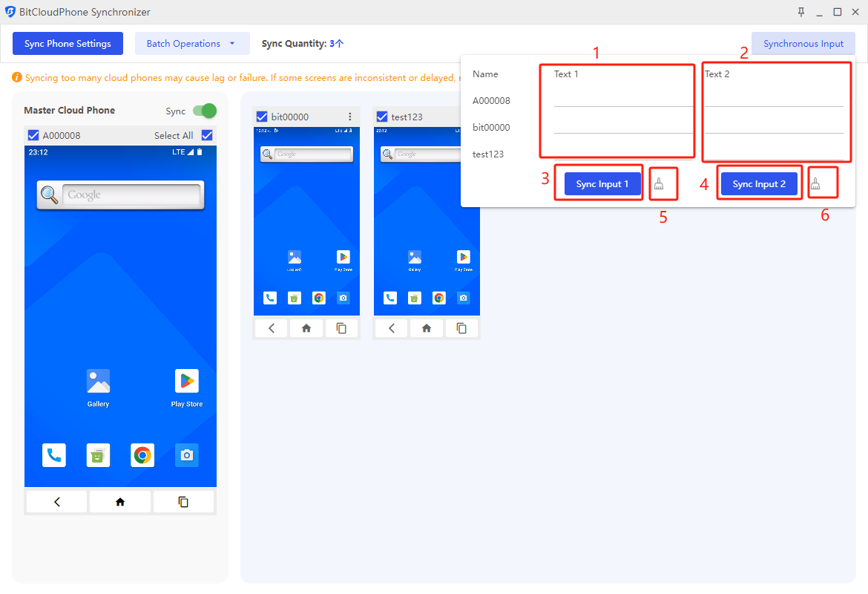868x594 pixels.
Task: Tap the master phone's back navigation button
Action: coord(57,502)
